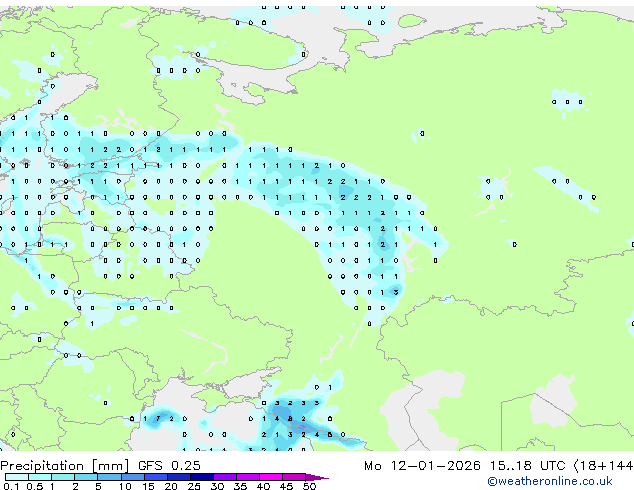The image size is (634, 490).
Task: Pick the 35–40 mm legend color box
Action: point(248,477)
